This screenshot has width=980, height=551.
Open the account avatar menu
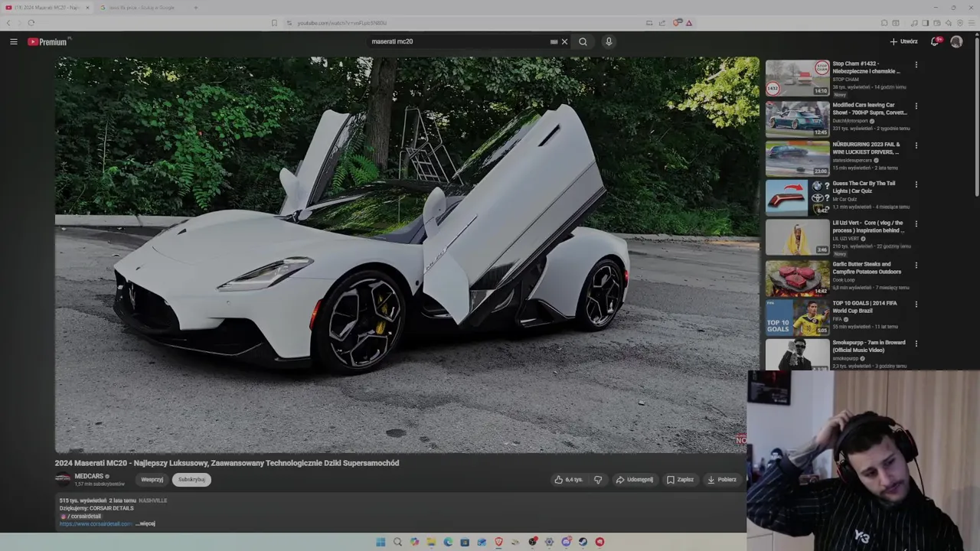tap(956, 42)
